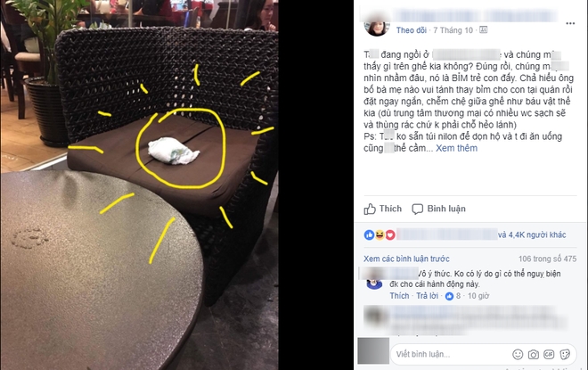The height and width of the screenshot is (370, 588).
Task: Follow the poster via Theo dõi
Action: pyautogui.click(x=412, y=30)
